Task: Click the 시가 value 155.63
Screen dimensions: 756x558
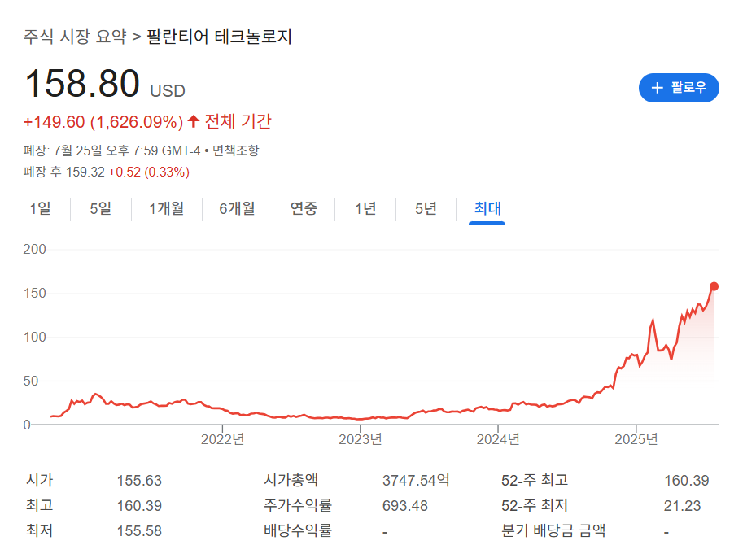Action: [x=139, y=481]
